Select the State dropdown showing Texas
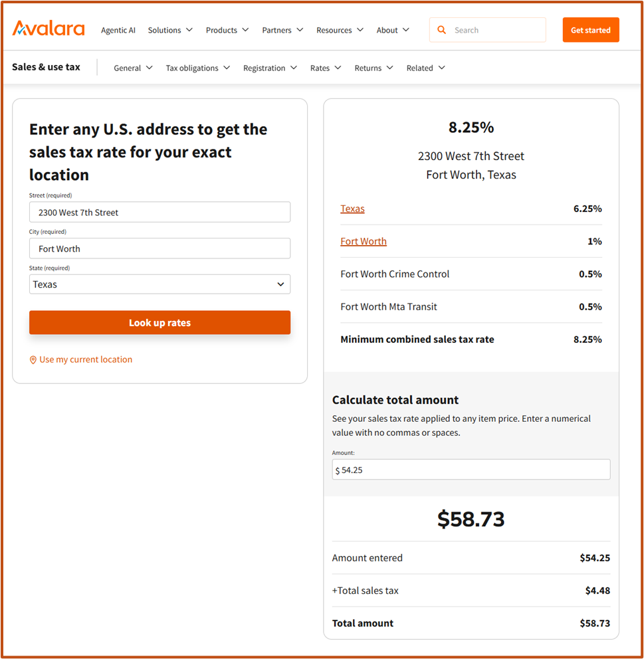The image size is (644, 659). point(160,284)
